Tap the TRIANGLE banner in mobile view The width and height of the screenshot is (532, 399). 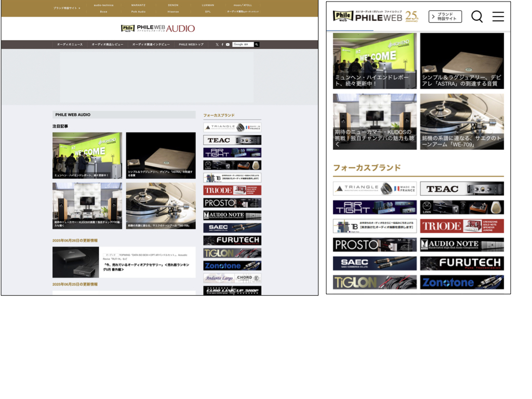[375, 189]
